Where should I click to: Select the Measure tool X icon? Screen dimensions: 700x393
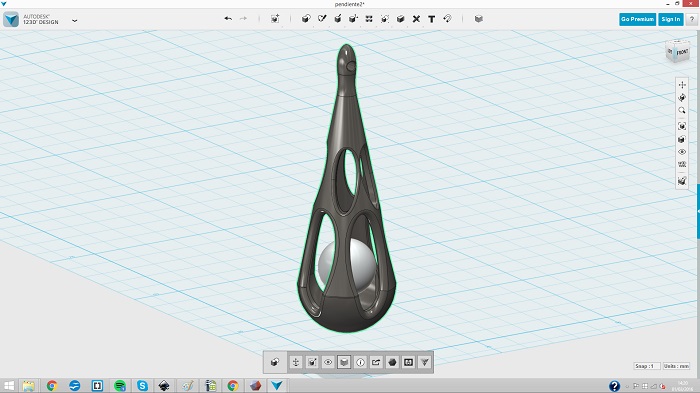416,19
